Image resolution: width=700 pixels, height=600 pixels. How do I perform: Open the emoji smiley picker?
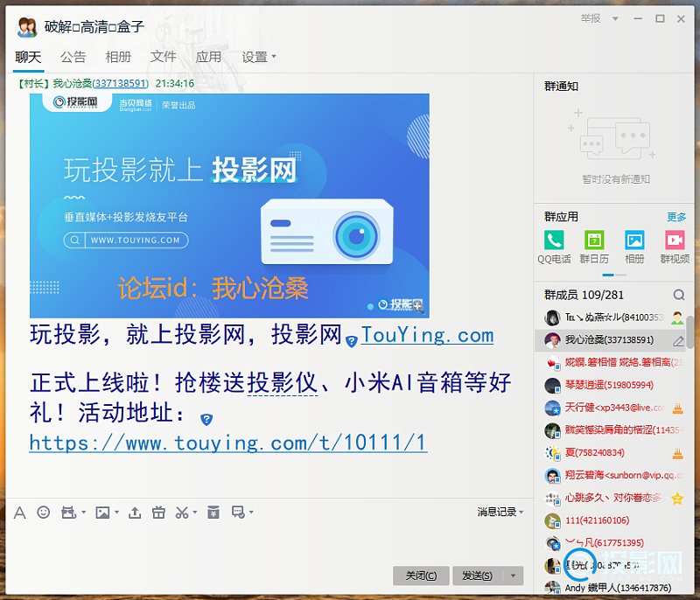pos(43,513)
